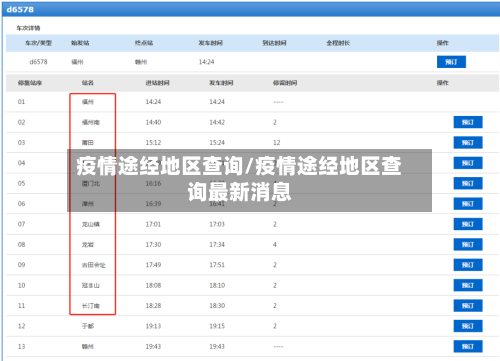500x361 pixels.
Task: Select stop number 04
Action: click(21, 163)
